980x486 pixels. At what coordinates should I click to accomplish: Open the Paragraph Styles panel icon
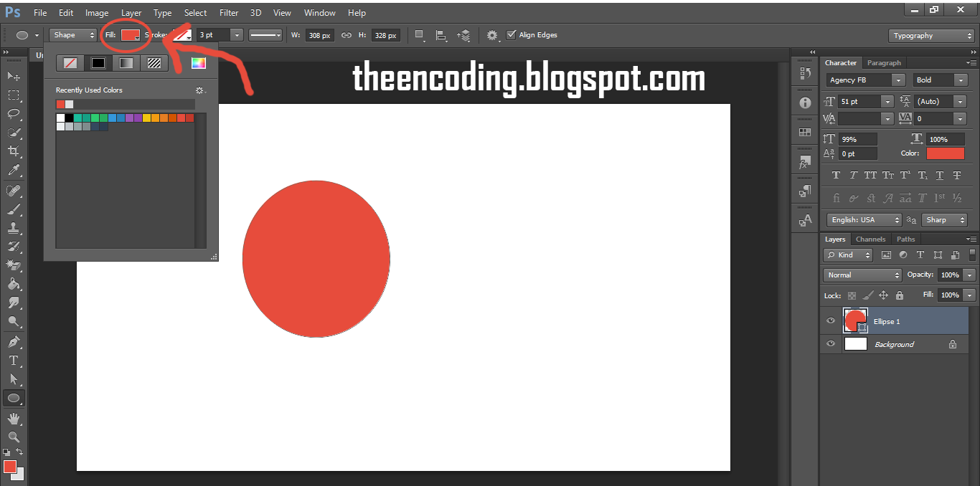click(x=805, y=191)
